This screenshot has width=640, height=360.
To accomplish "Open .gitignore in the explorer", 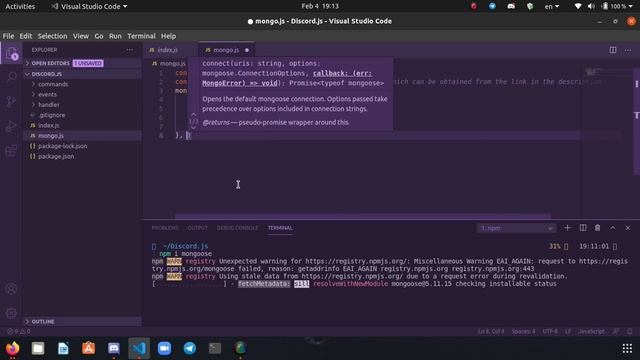I will [x=83, y=115].
